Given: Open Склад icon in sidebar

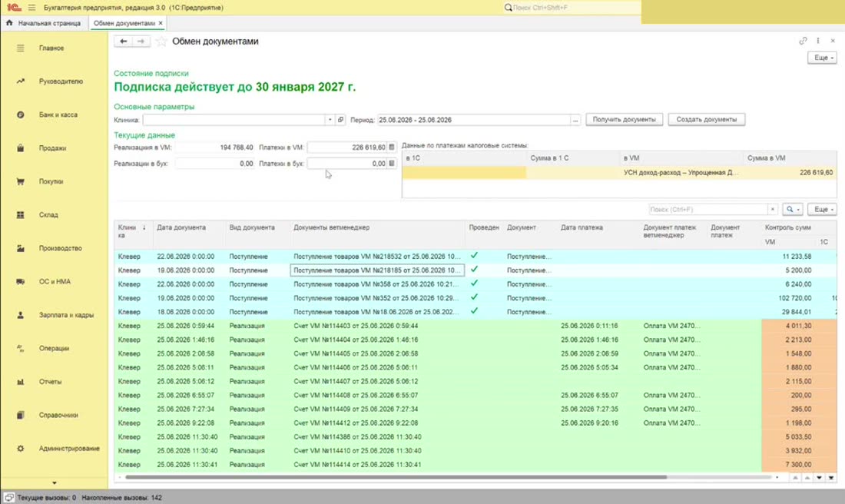Looking at the screenshot, I should [x=21, y=215].
